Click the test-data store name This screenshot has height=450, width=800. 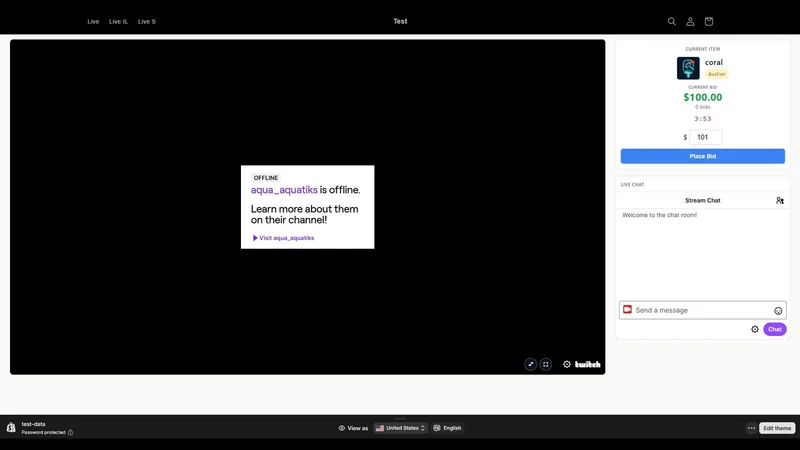pos(33,424)
